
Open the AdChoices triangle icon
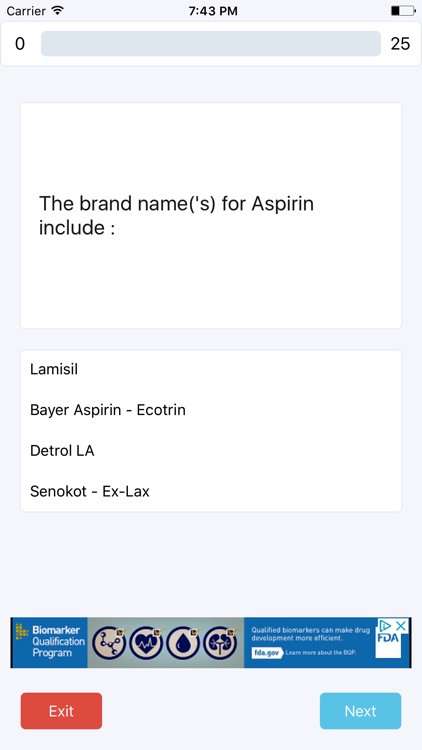(386, 625)
